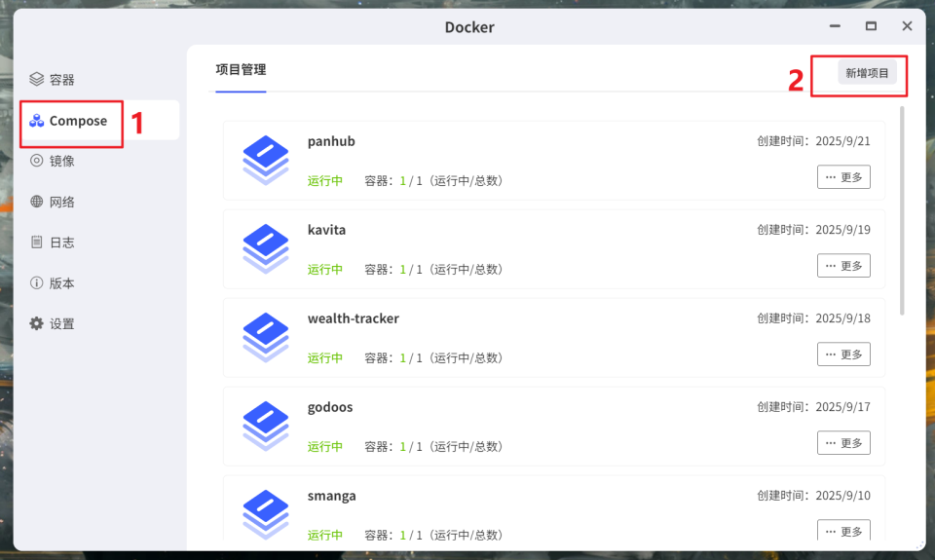The height and width of the screenshot is (560, 935).
Task: Open 更多 menu for godoos
Action: (x=843, y=442)
